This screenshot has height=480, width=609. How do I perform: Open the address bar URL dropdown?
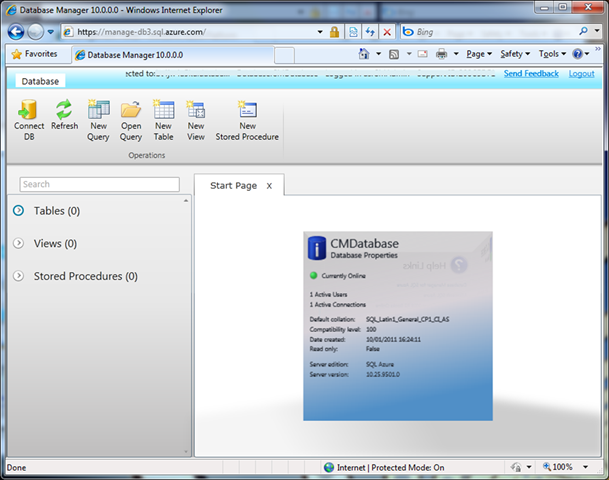320,32
